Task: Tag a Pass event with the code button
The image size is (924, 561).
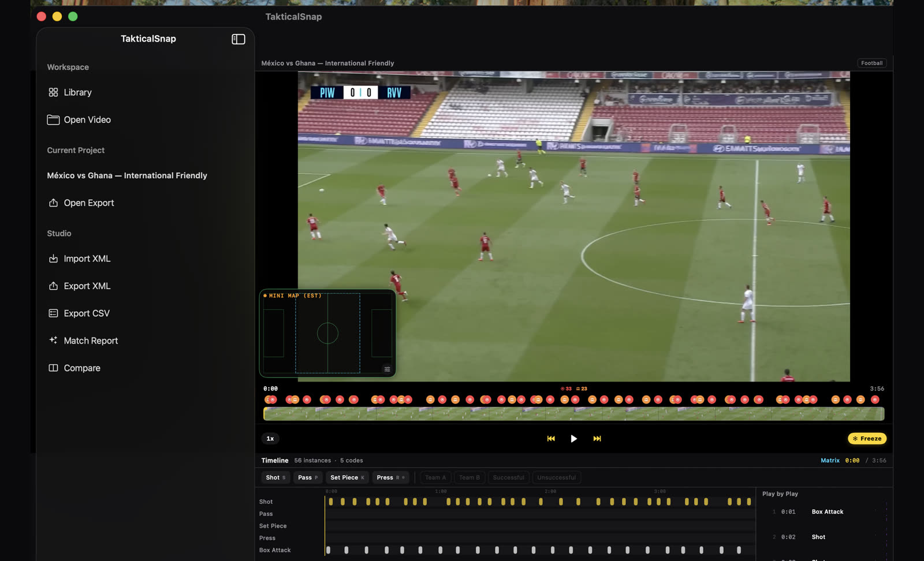Action: pyautogui.click(x=308, y=477)
